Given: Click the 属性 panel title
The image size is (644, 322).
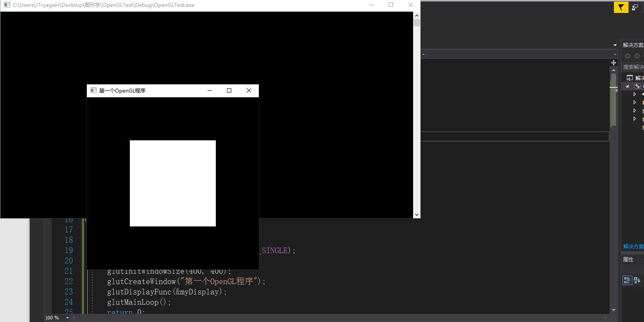Looking at the screenshot, I should tap(628, 259).
